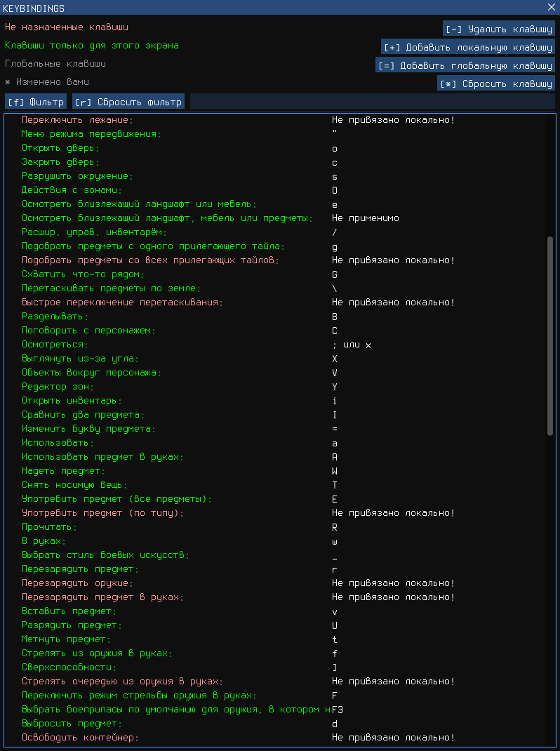
Task: Select the 'Открыть дверь' keybinding row
Action: (x=60, y=148)
